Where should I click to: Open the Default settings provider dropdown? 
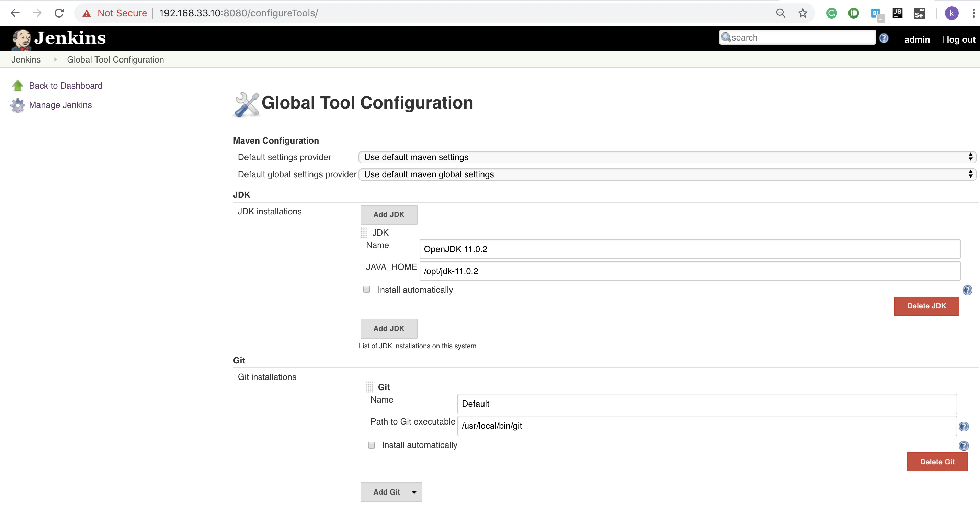[667, 157]
